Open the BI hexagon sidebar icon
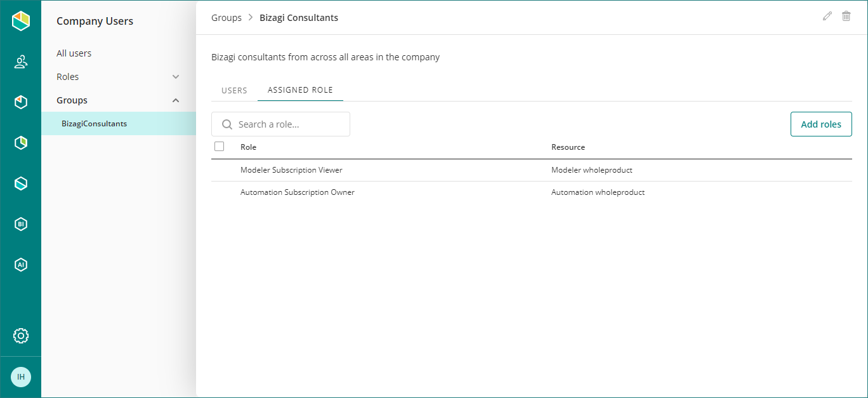The width and height of the screenshot is (868, 398). (x=21, y=224)
